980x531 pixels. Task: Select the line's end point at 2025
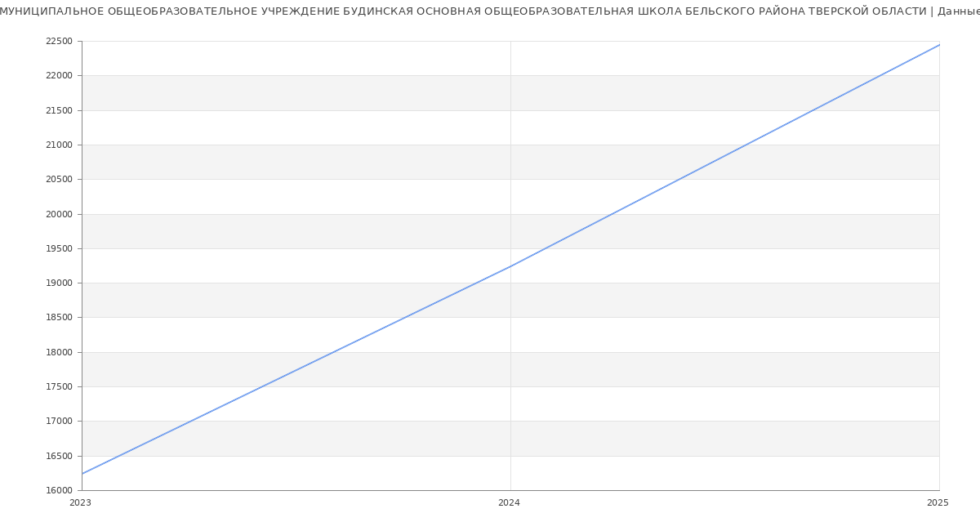click(938, 45)
